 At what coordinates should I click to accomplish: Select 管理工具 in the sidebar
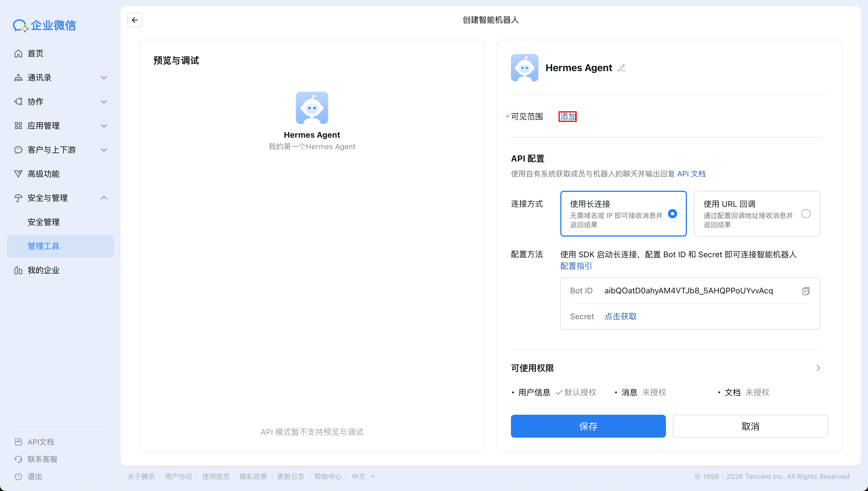pyautogui.click(x=43, y=246)
